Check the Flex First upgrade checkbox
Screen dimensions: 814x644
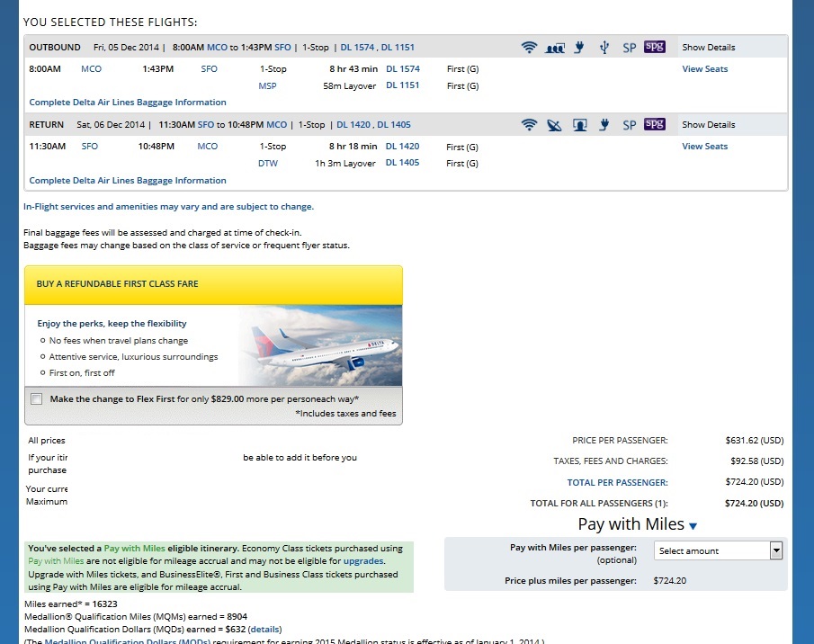tap(36, 399)
